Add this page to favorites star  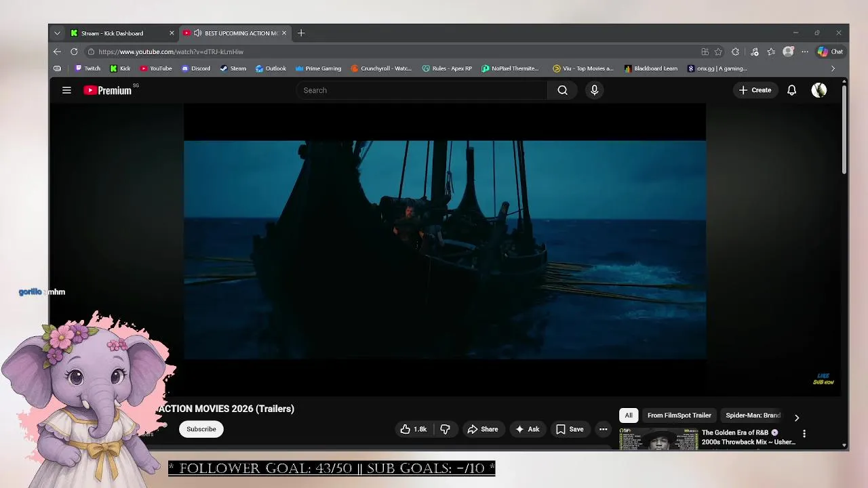(718, 52)
